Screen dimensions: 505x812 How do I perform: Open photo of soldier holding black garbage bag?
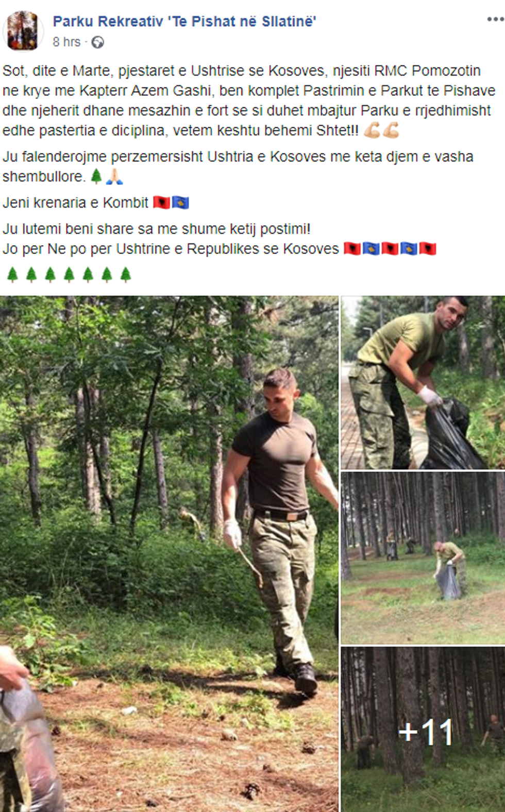423,382
